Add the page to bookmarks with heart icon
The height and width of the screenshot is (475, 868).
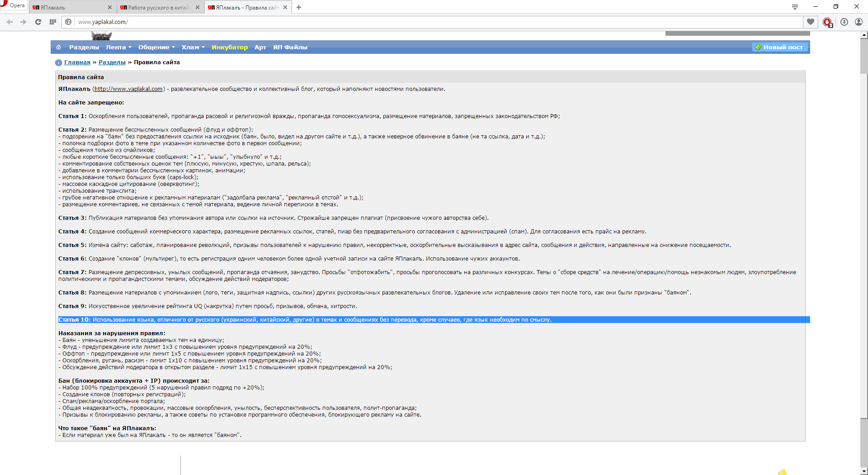(x=811, y=22)
